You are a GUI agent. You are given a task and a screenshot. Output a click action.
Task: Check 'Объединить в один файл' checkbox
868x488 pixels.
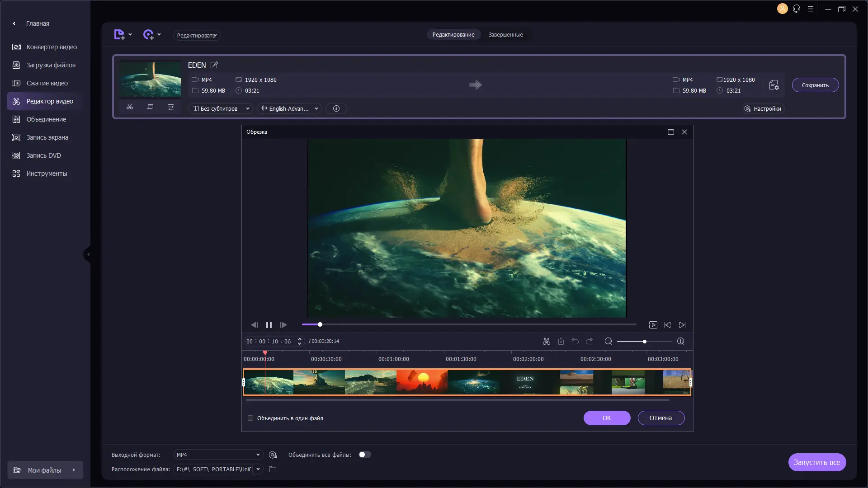tap(250, 418)
